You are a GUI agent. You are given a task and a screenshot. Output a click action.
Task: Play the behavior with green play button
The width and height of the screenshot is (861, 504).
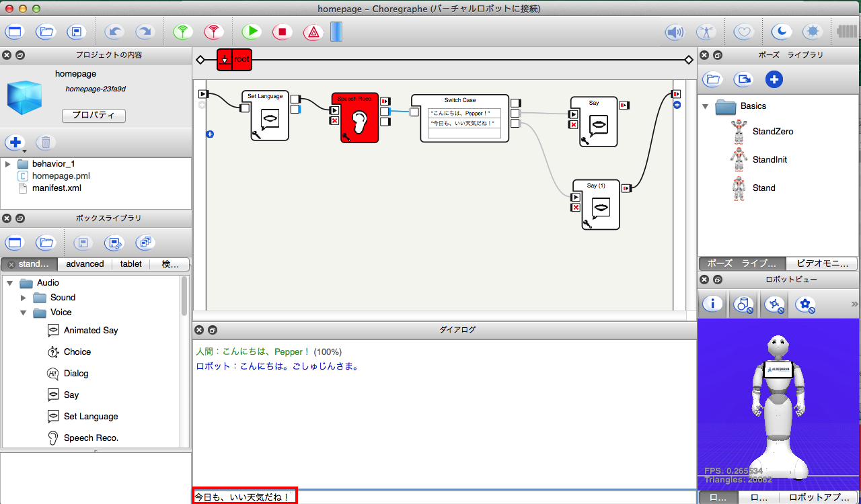tap(252, 32)
